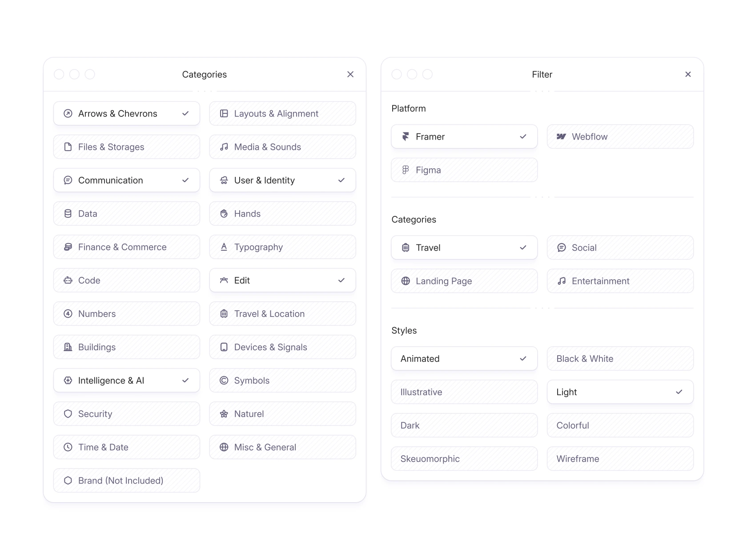Click the Time & Date label

(103, 447)
